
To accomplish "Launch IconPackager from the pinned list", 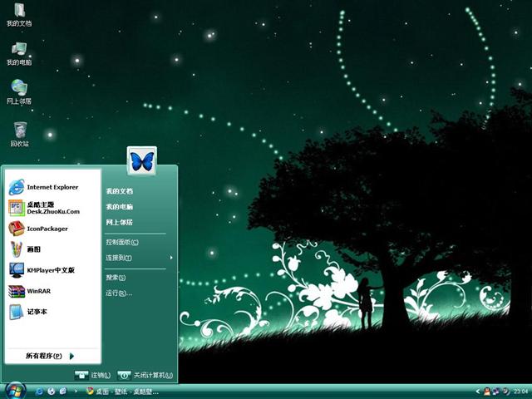I will point(46,229).
